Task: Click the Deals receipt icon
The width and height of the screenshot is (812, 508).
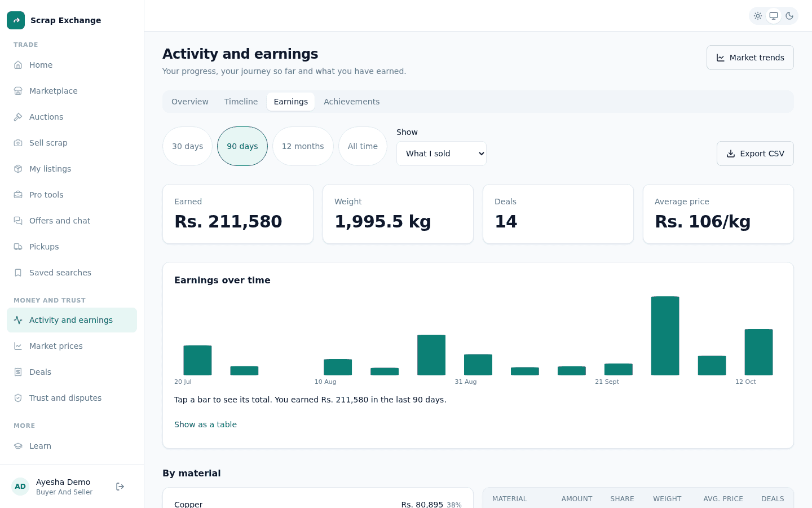Action: (x=18, y=372)
